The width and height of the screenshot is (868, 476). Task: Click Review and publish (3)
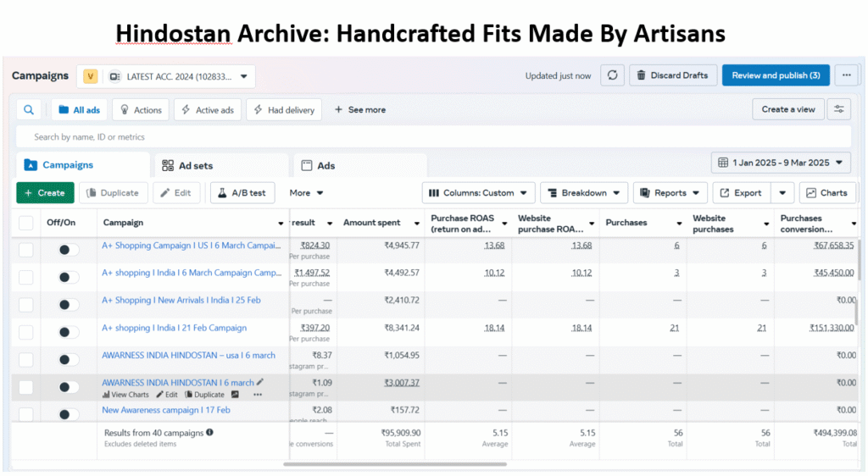776,75
